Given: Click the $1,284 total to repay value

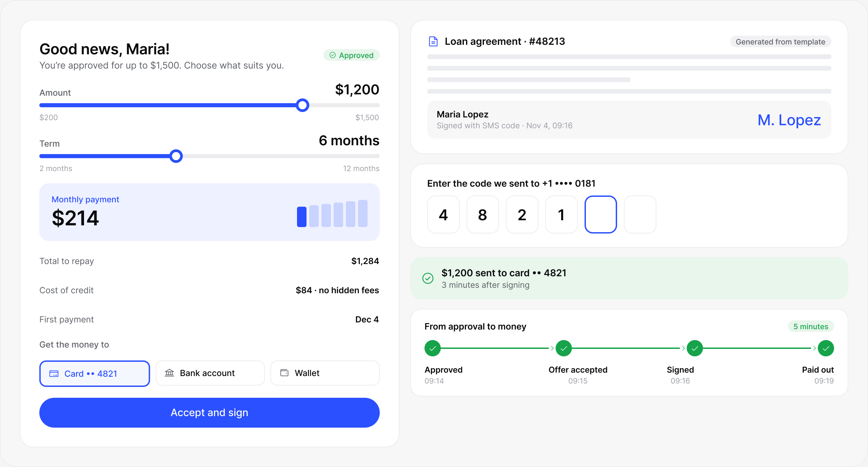Looking at the screenshot, I should [x=365, y=261].
